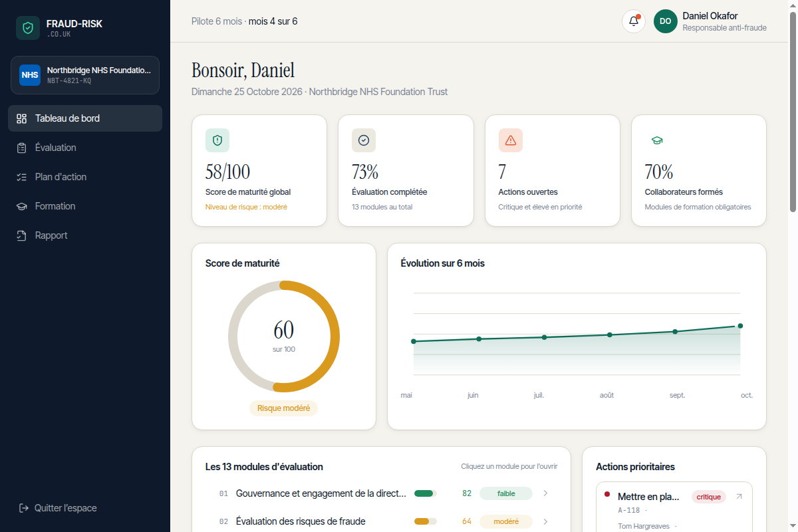The height and width of the screenshot is (532, 798).
Task: Click NBT-4821-KQ organisation code
Action: tap(69, 81)
